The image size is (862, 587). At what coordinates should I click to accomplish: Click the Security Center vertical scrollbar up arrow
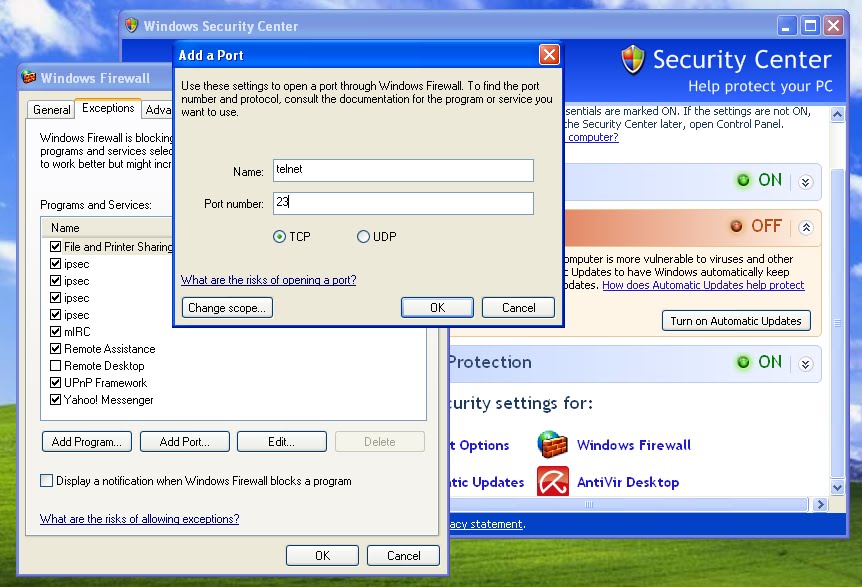[837, 114]
